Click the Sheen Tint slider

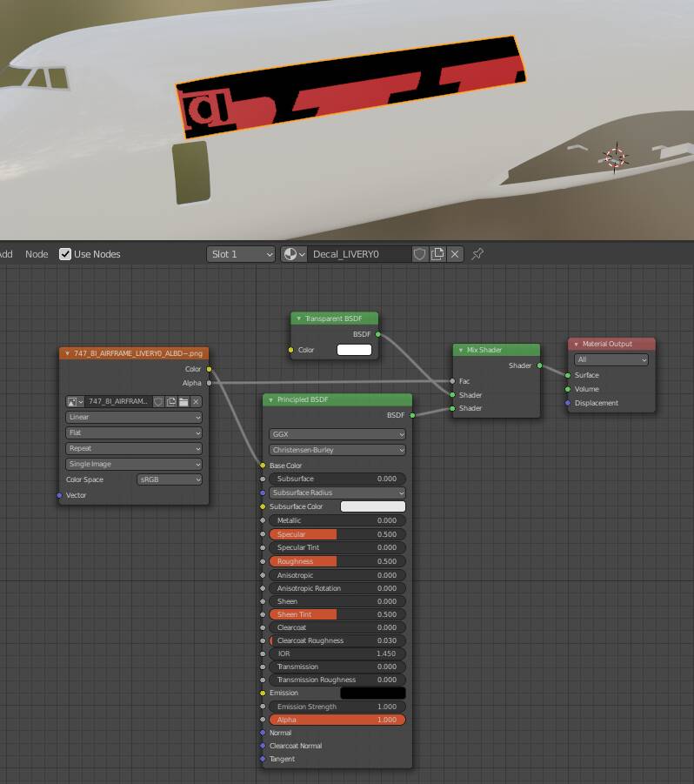click(337, 614)
